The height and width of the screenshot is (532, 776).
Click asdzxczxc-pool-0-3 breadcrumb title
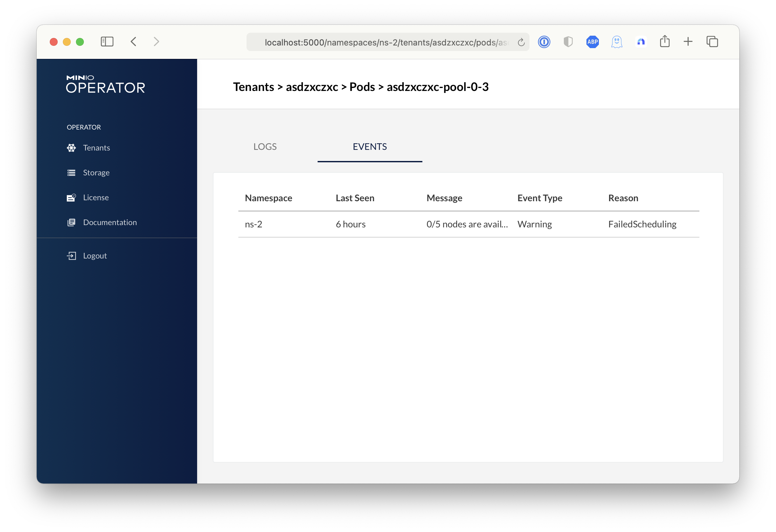pyautogui.click(x=437, y=87)
